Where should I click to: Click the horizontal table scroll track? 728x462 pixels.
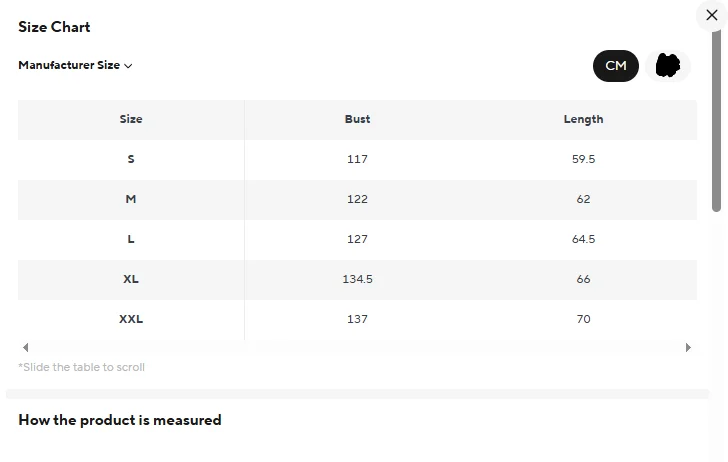[357, 347]
